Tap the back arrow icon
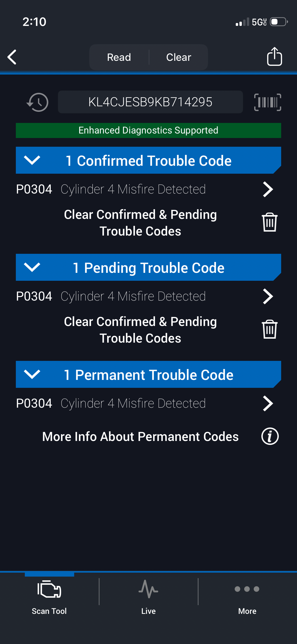 coord(12,57)
